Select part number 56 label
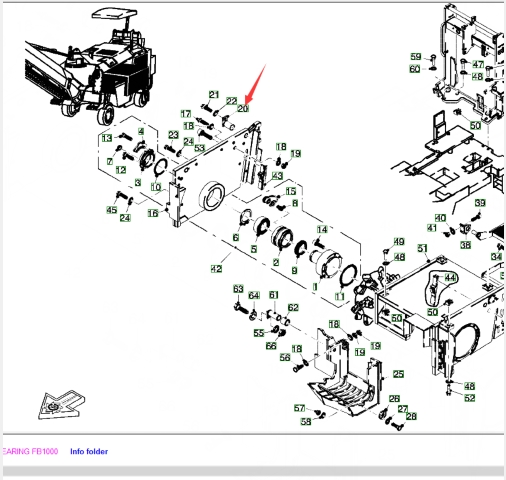Screen dimensions: 506x480 [285, 358]
